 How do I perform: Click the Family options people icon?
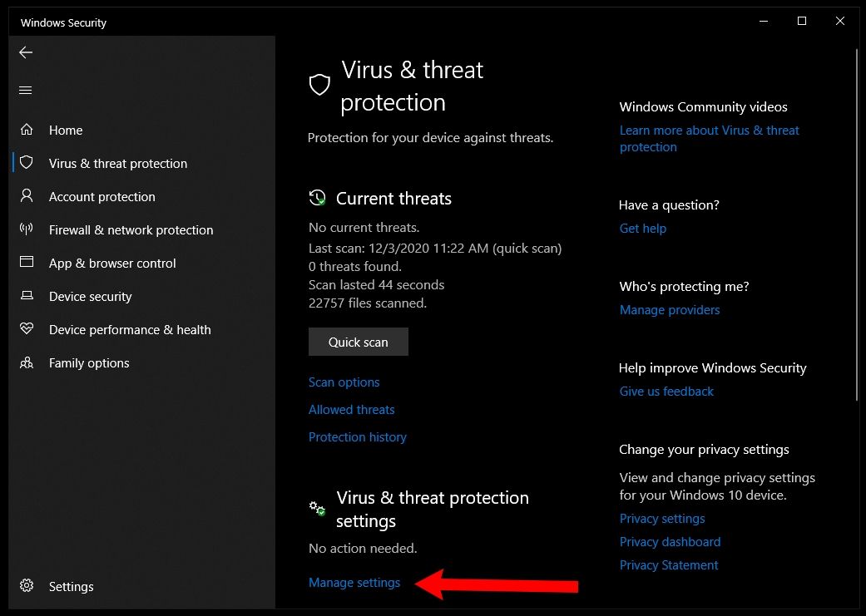click(27, 362)
